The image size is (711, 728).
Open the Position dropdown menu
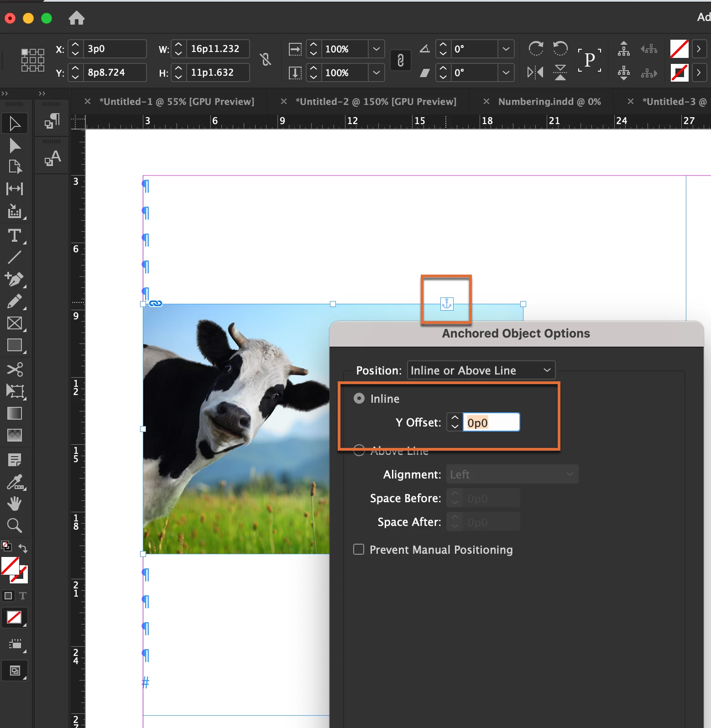[481, 370]
